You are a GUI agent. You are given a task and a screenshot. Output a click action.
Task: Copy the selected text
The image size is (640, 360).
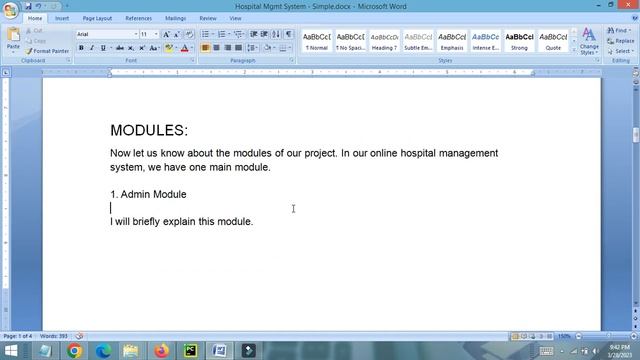36,41
